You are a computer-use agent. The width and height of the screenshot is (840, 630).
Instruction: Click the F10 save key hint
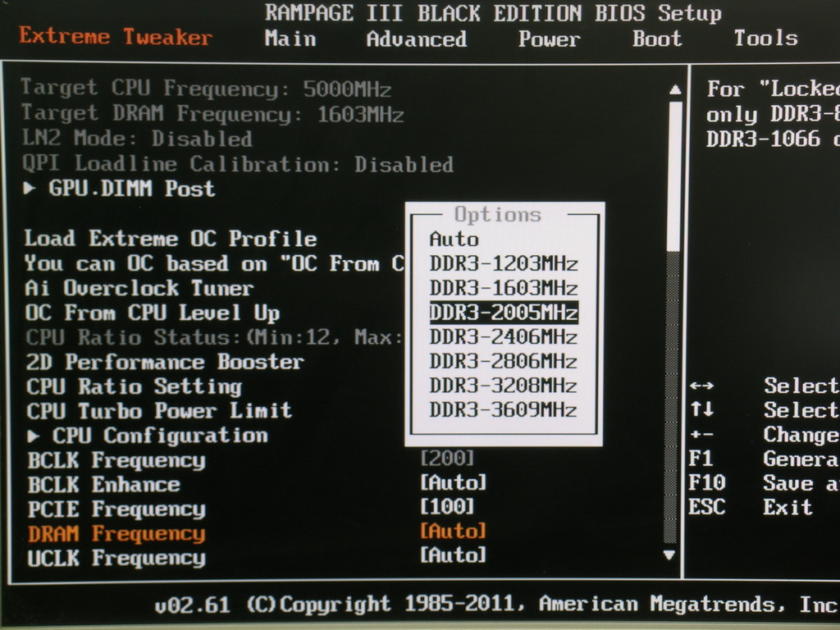click(706, 482)
